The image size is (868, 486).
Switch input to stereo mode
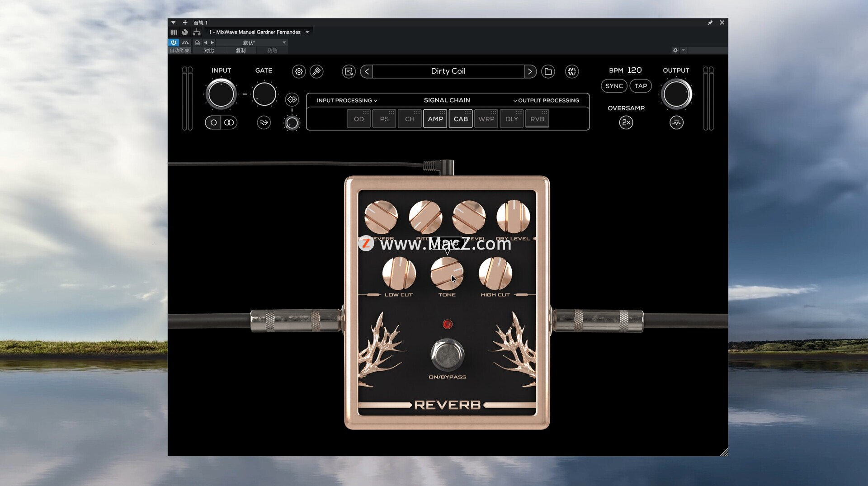(229, 123)
